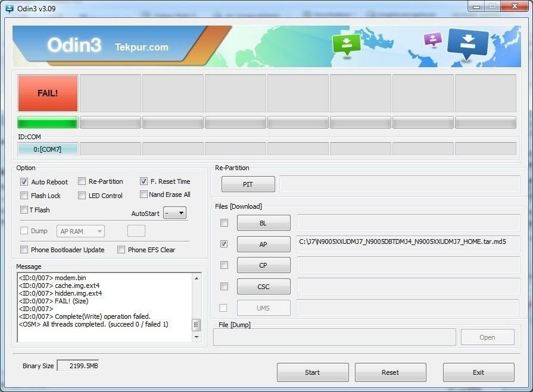The width and height of the screenshot is (533, 392).
Task: Click the green download icon in banner
Action: (x=346, y=44)
